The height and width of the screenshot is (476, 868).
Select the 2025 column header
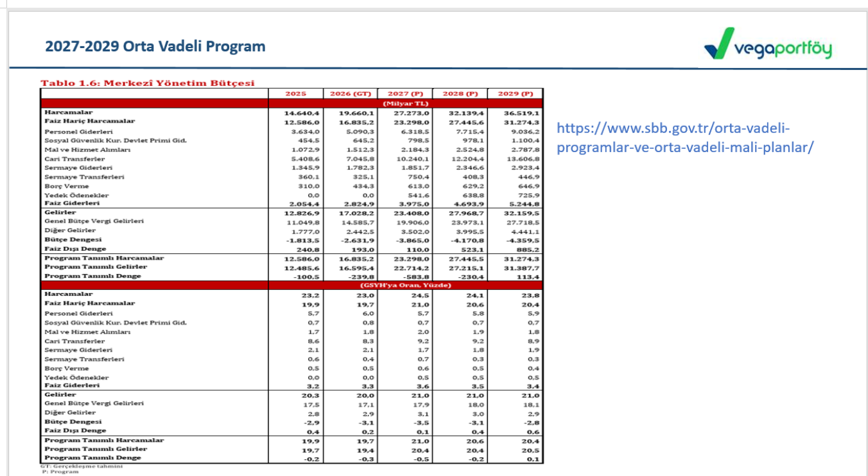coord(295,94)
